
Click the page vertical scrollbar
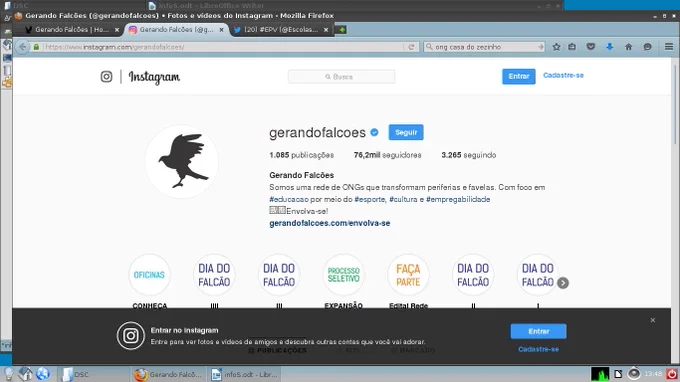tap(675, 104)
